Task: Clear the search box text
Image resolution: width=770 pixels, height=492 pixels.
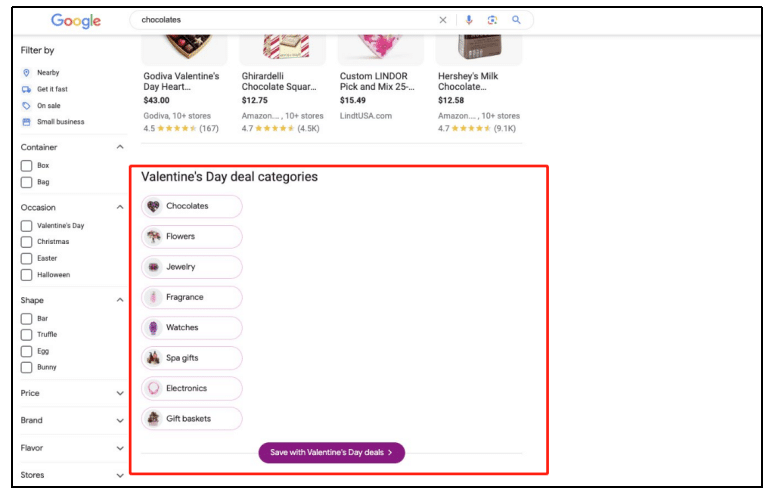Action: (x=443, y=19)
